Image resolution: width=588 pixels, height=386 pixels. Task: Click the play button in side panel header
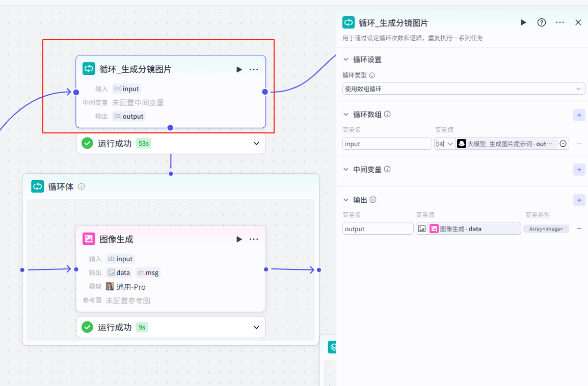point(523,22)
